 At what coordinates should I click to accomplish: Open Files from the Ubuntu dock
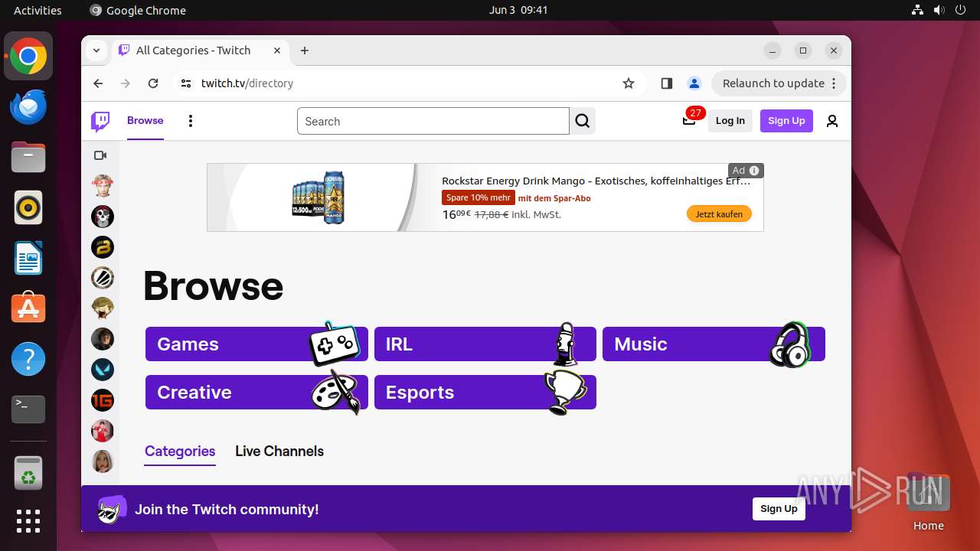tap(28, 157)
